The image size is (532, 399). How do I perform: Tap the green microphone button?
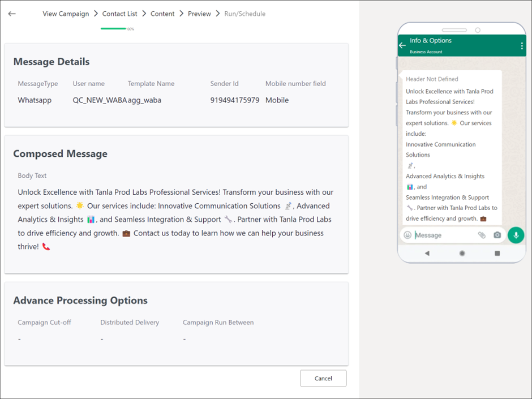516,235
